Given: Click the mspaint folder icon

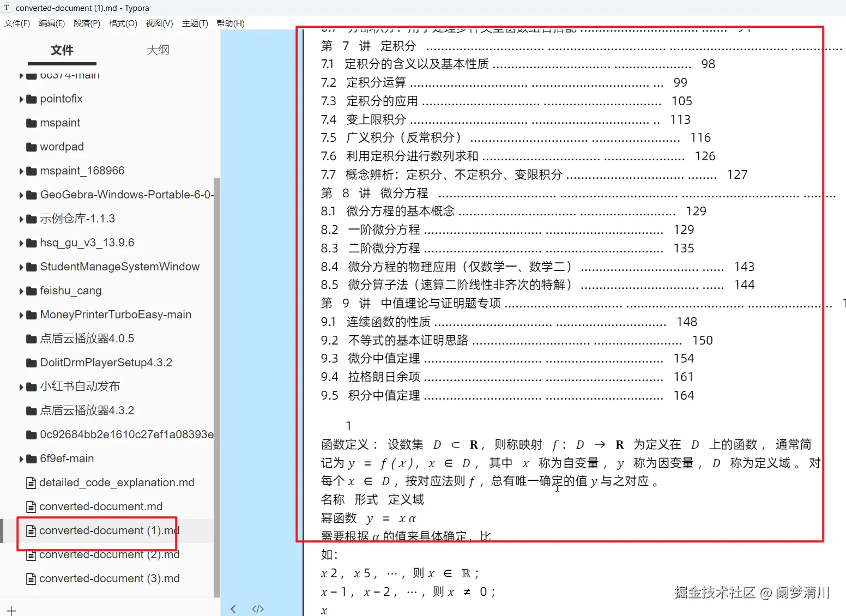Looking at the screenshot, I should coord(32,123).
